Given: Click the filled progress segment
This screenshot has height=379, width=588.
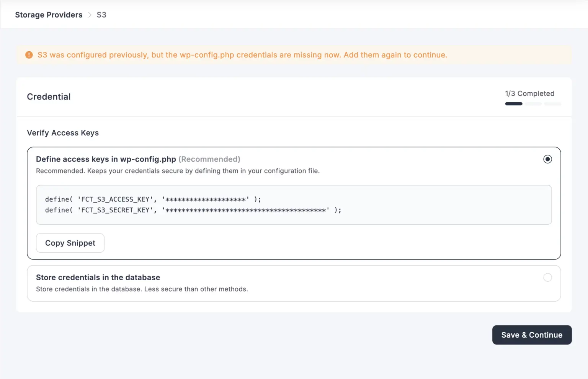Looking at the screenshot, I should click(x=513, y=103).
